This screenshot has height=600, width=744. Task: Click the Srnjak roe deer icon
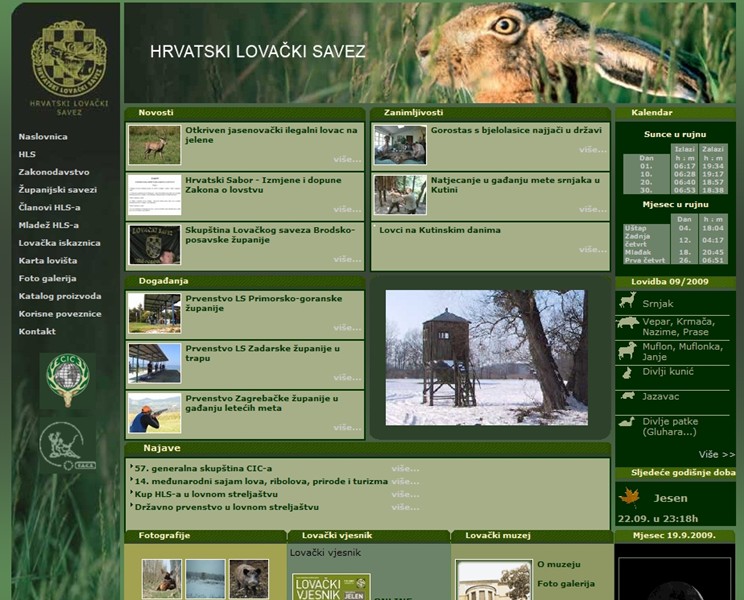[627, 301]
